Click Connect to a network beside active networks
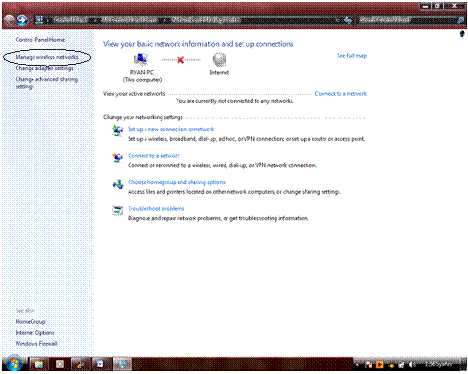Viewport: 468px width, 374px height. pos(341,94)
